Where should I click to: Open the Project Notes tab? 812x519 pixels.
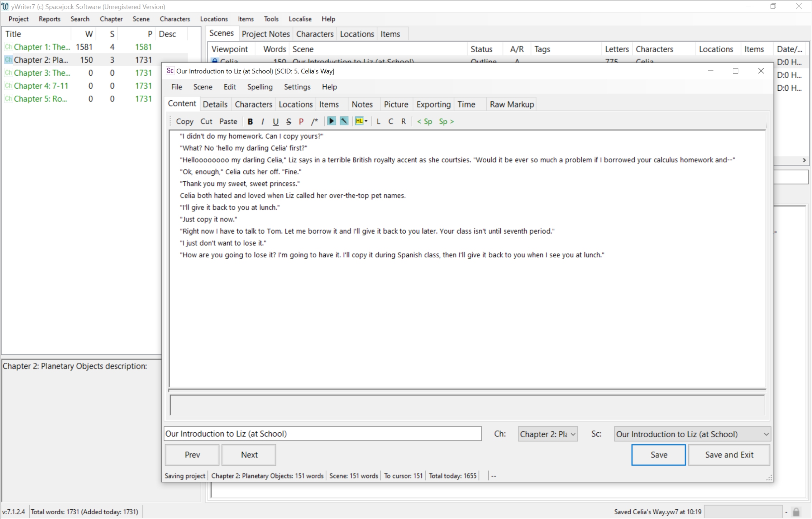266,34
